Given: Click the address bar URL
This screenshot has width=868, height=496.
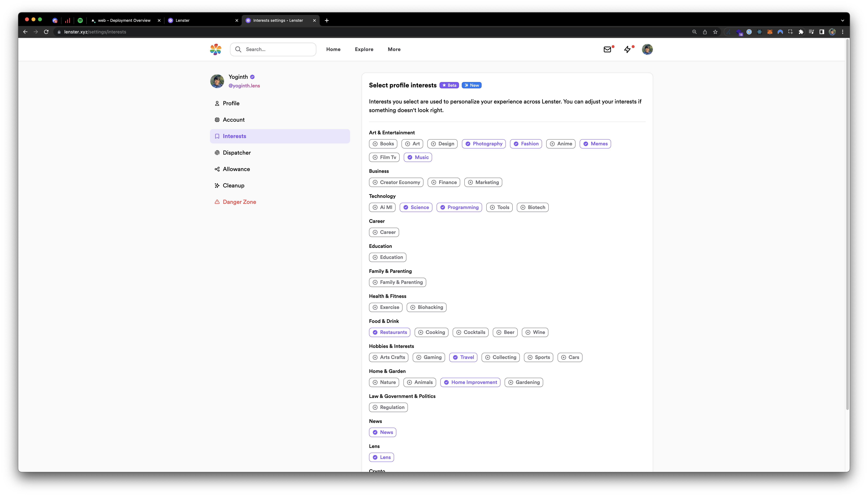Looking at the screenshot, I should 95,32.
